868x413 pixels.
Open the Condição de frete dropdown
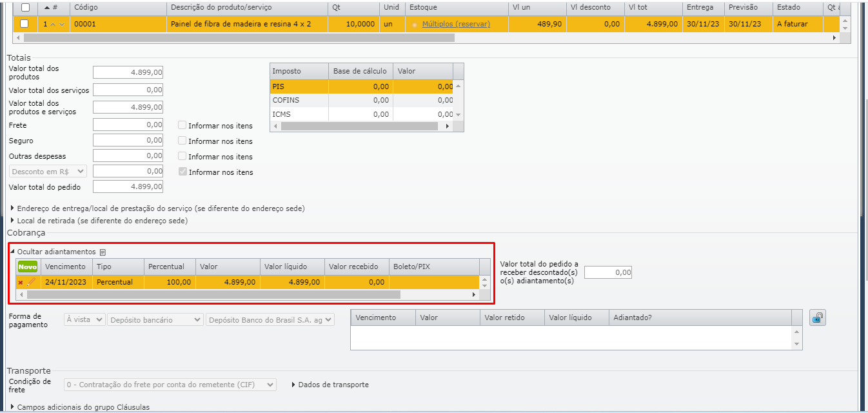pos(170,385)
